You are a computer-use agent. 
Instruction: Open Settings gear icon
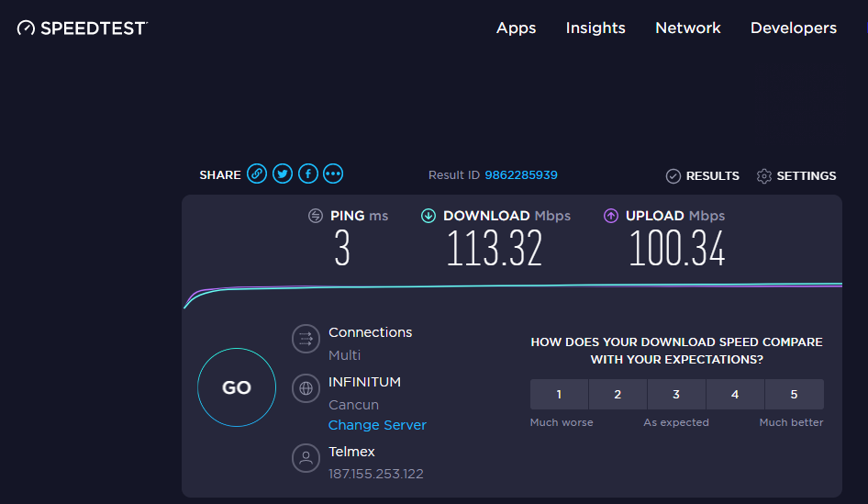click(x=764, y=176)
